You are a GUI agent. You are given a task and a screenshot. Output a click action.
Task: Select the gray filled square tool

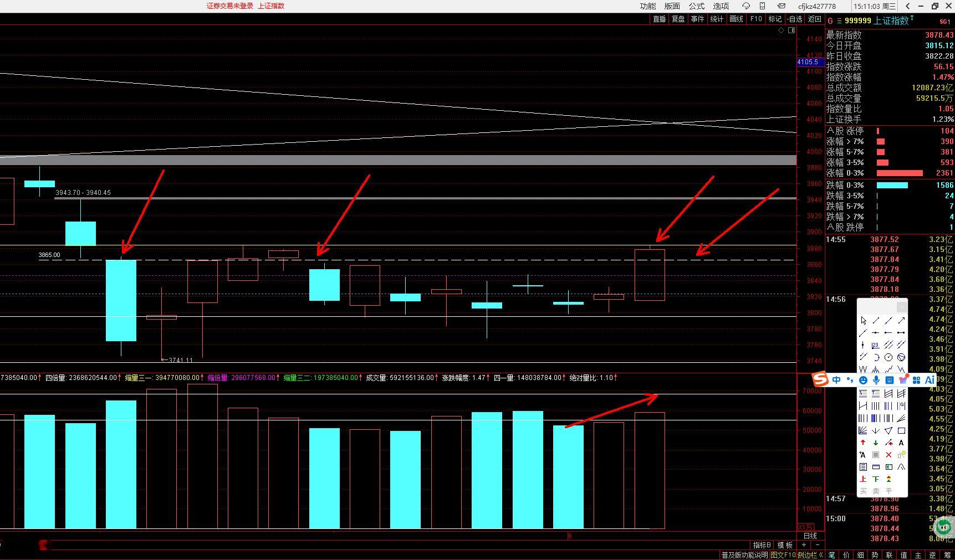click(876, 455)
